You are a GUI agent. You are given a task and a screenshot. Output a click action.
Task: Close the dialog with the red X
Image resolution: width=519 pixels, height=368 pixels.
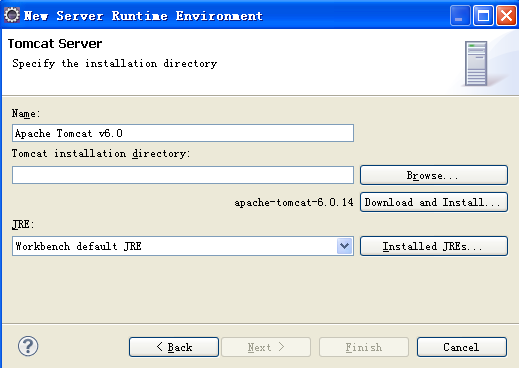pos(506,15)
